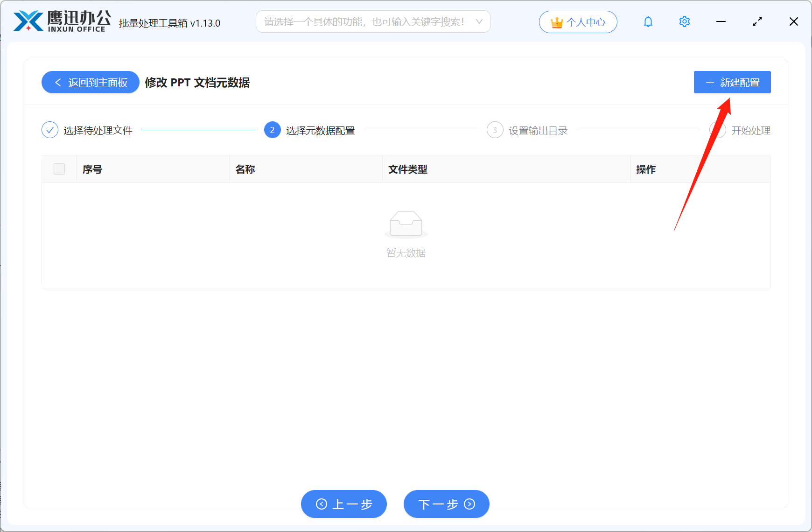Screen dimensions: 812x532
Task: Click the 下一步 button
Action: tap(446, 504)
